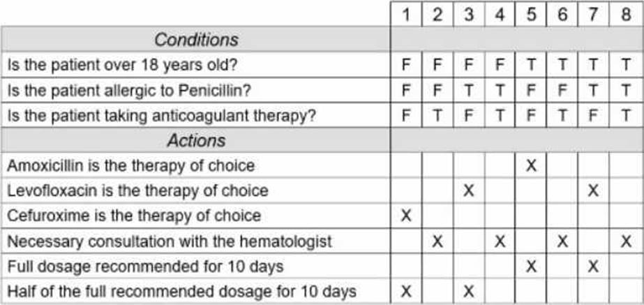Select "Necessary consultation with the hematologist" label

point(170,241)
